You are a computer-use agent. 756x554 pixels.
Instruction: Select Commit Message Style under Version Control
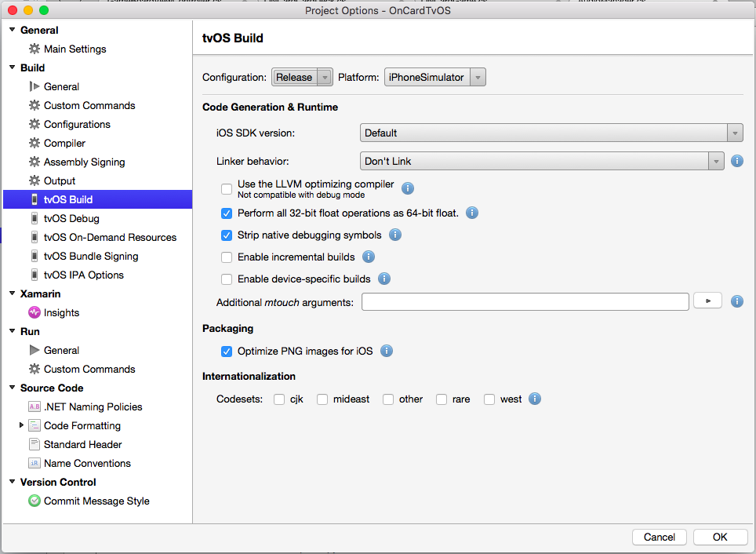[x=89, y=501]
